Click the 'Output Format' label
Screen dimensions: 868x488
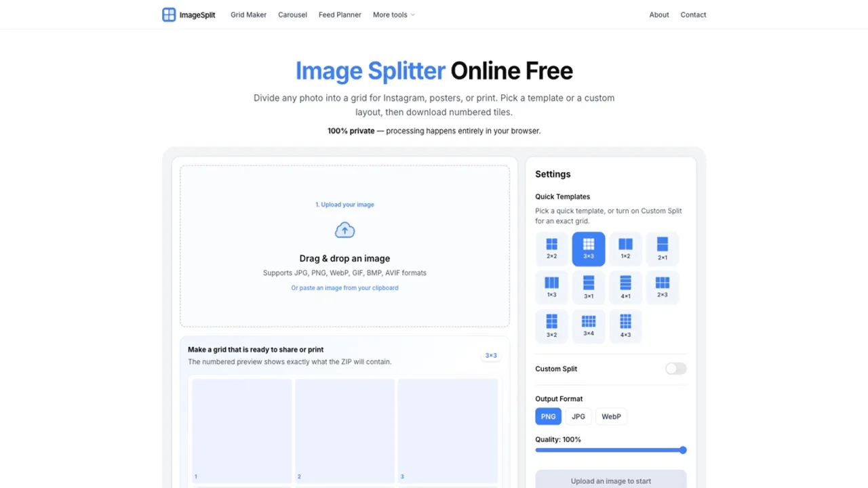click(x=559, y=399)
